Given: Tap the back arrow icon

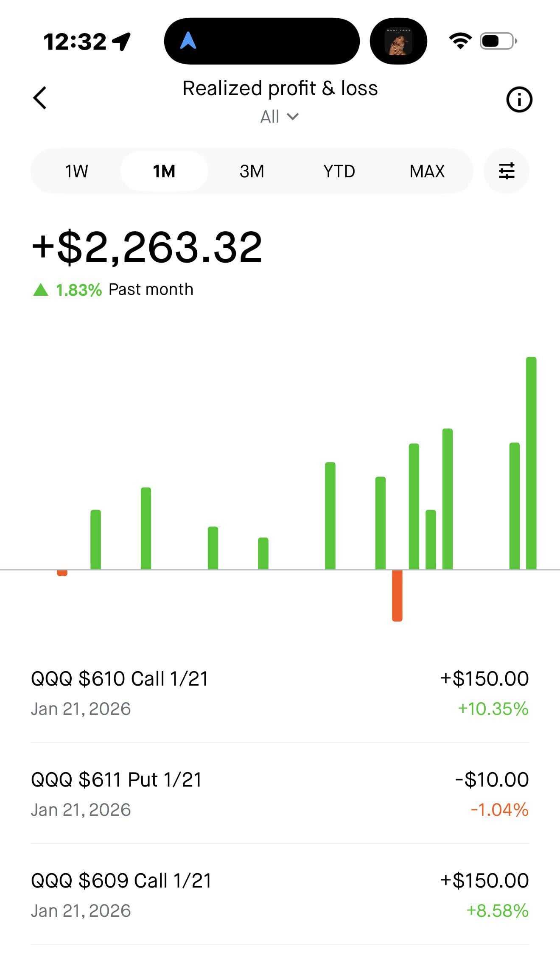Looking at the screenshot, I should (40, 98).
